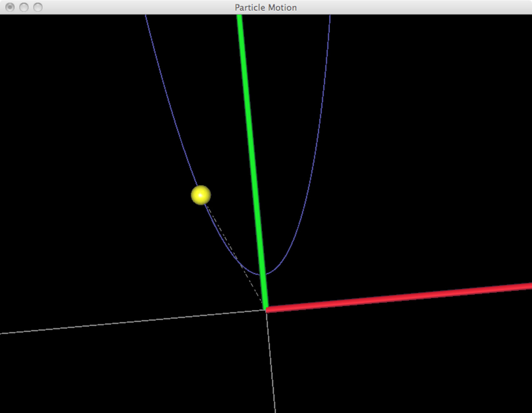
Task: Minimize the Particle Motion window
Action: tap(24, 7)
